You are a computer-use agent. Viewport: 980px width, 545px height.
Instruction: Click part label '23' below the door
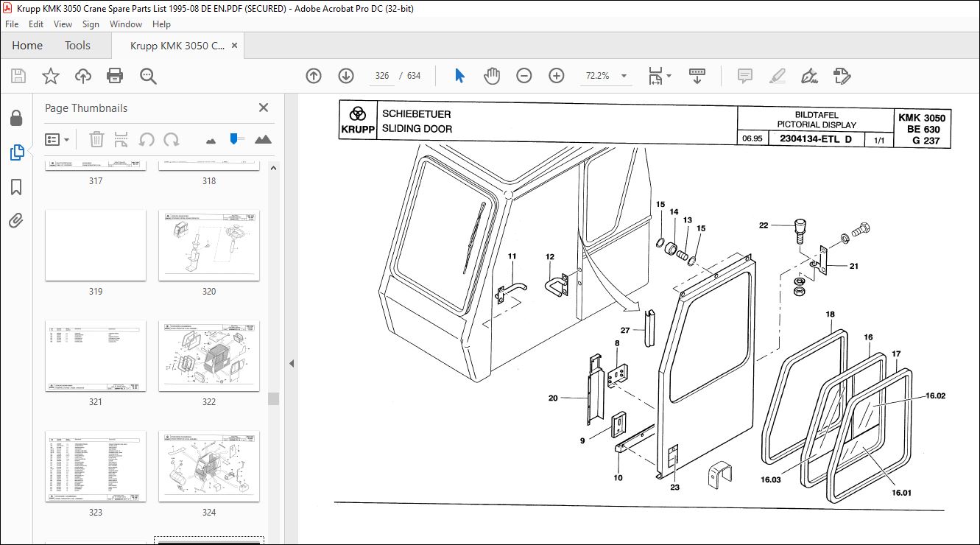pyautogui.click(x=674, y=487)
